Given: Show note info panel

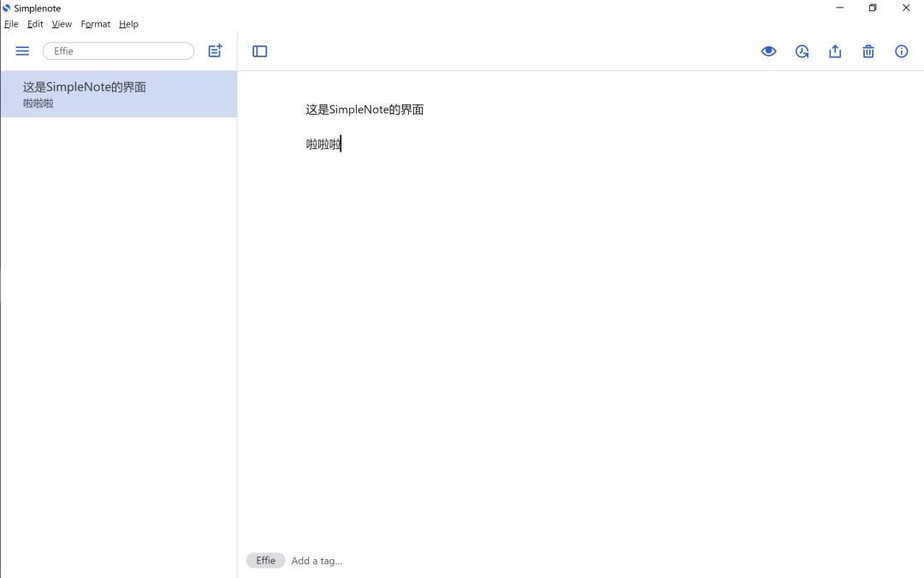Looking at the screenshot, I should [902, 51].
